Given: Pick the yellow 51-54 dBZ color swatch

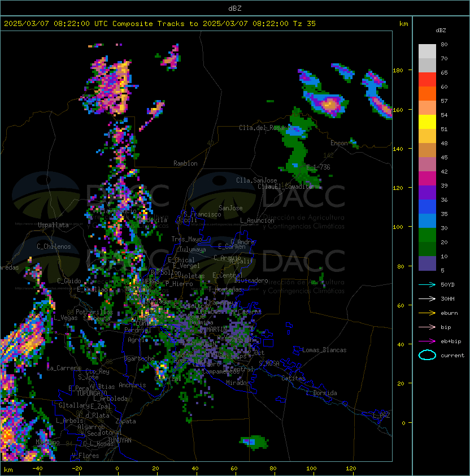Looking at the screenshot, I should [427, 122].
